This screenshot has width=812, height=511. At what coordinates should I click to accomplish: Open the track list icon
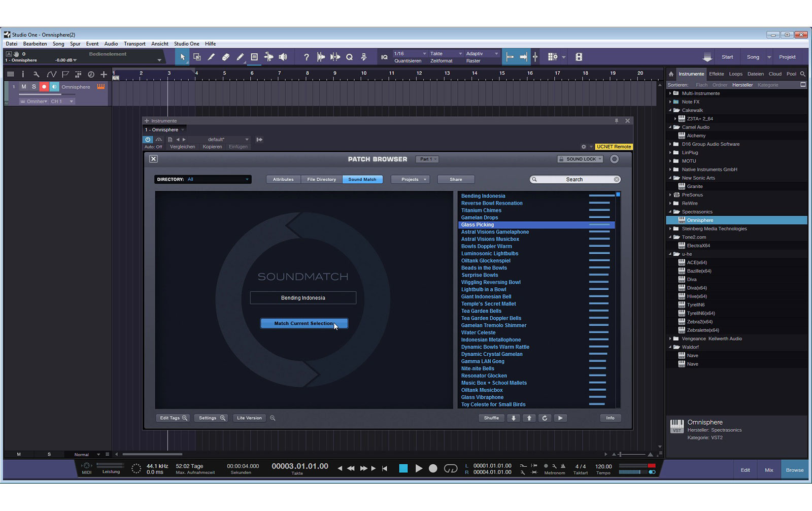point(10,74)
